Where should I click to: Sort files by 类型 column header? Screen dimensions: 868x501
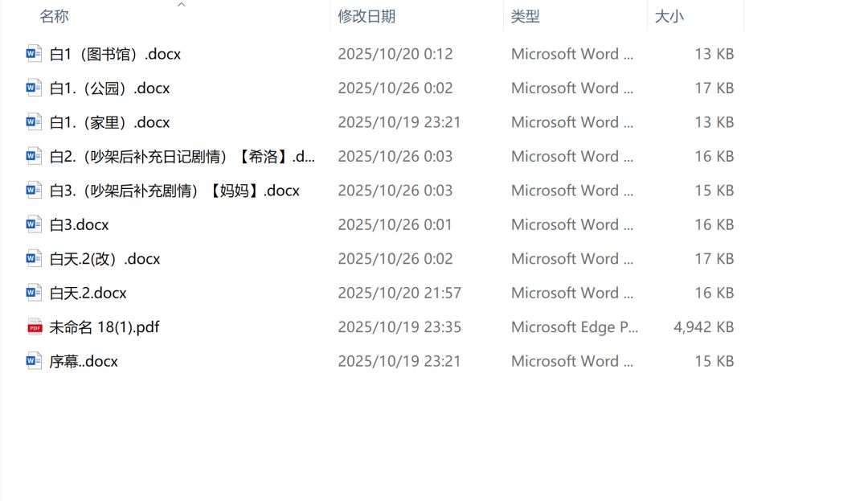click(525, 17)
